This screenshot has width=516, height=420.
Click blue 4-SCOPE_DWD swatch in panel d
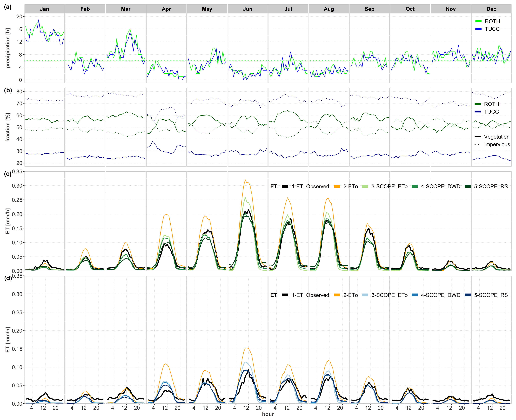(415, 295)
